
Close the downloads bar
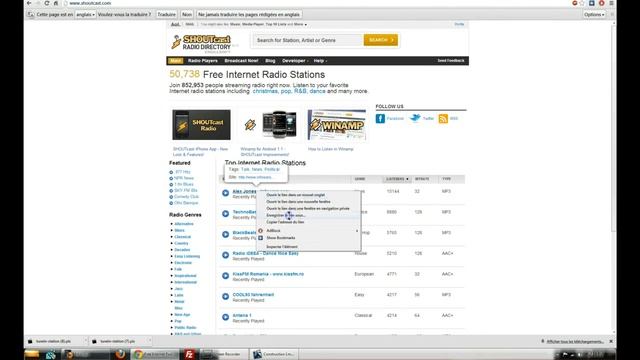pos(611,341)
